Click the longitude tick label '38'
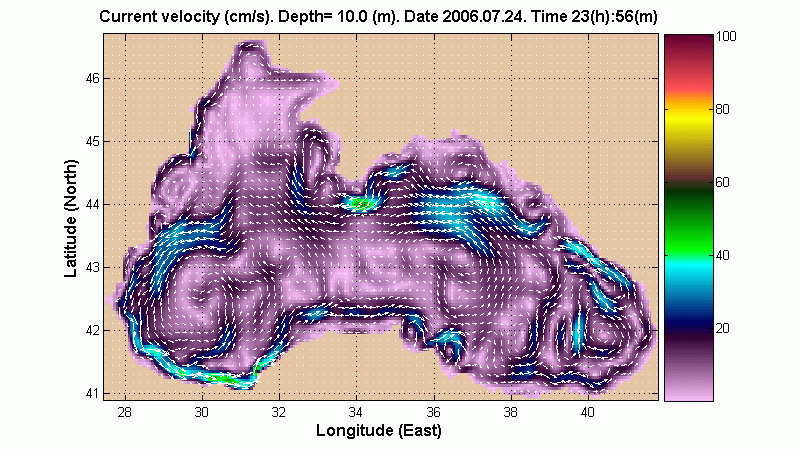 pos(511,412)
